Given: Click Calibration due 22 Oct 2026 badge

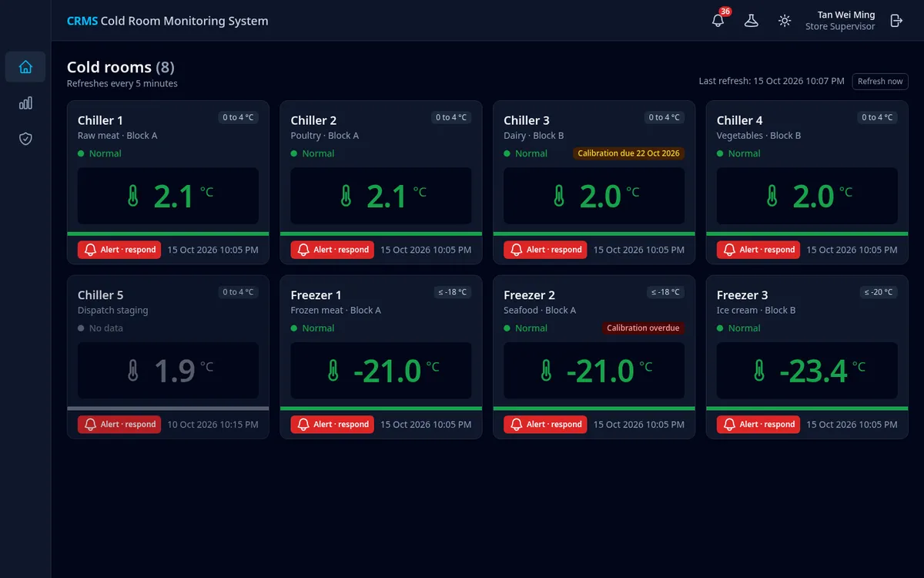Looking at the screenshot, I should (628, 153).
